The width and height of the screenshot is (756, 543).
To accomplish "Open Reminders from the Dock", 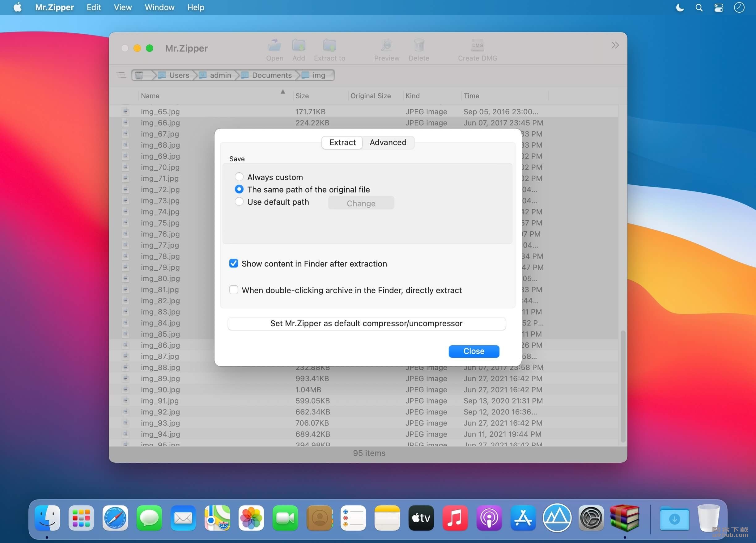I will pyautogui.click(x=353, y=518).
